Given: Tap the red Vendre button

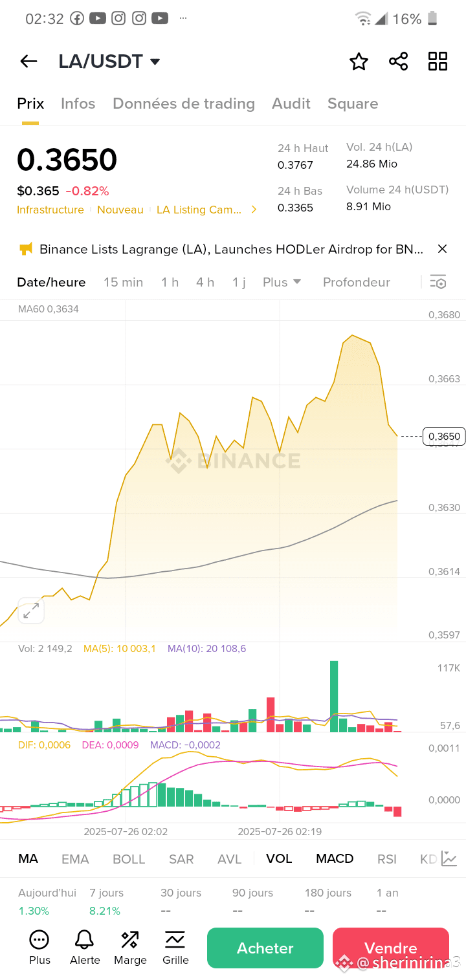Looking at the screenshot, I should coord(391,948).
